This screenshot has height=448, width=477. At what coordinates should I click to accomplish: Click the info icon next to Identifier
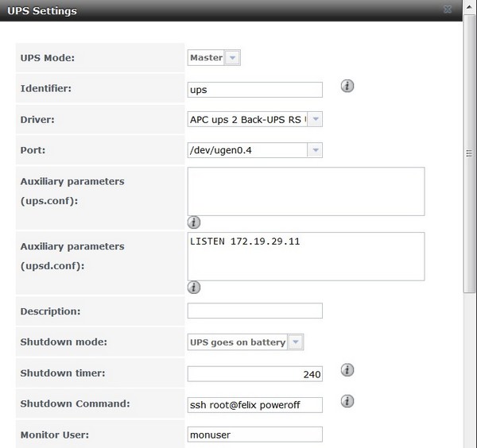click(x=347, y=87)
